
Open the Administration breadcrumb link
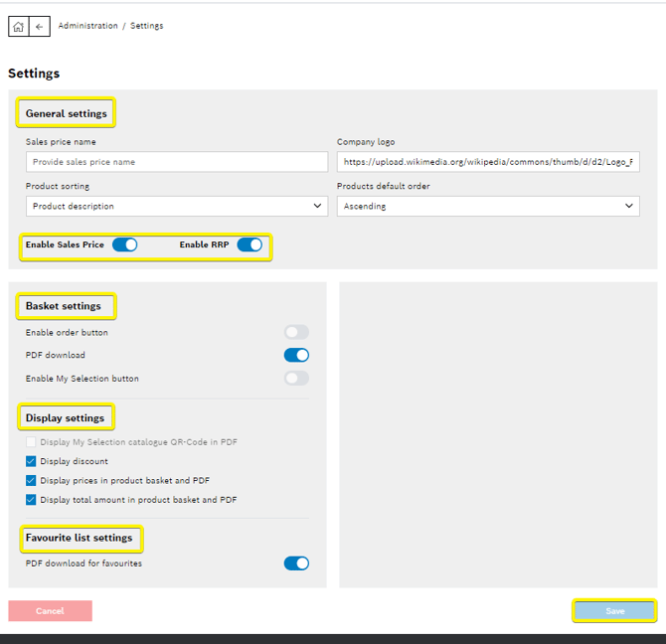(x=87, y=26)
